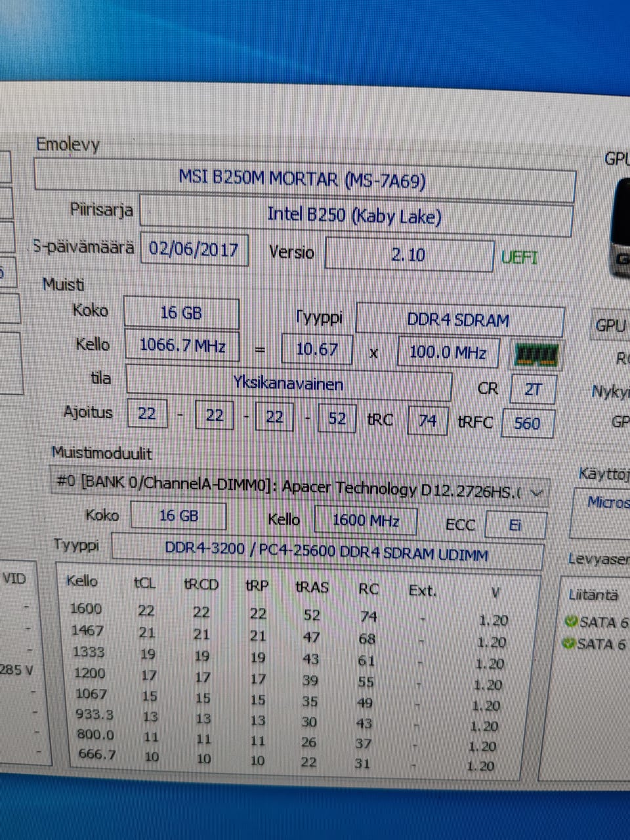Click the multiplier field 10.67
Viewport: 630px width, 840px height.
click(x=317, y=349)
